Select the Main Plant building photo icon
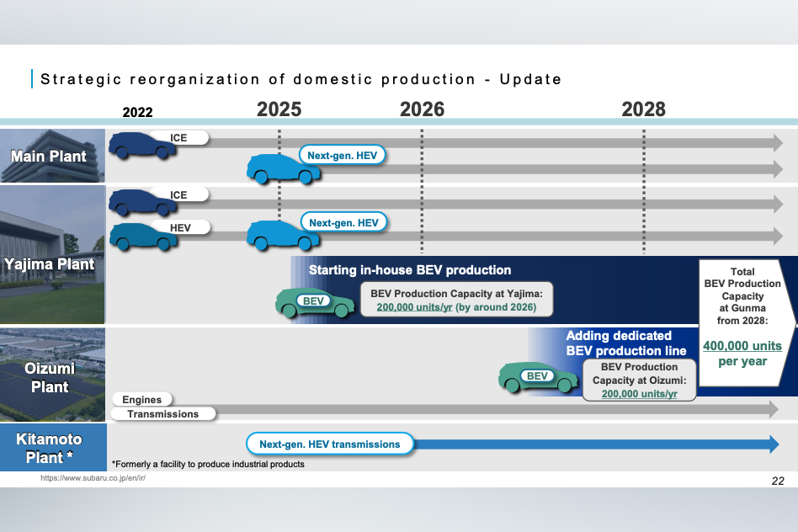Image resolution: width=798 pixels, height=532 pixels. (x=52, y=155)
